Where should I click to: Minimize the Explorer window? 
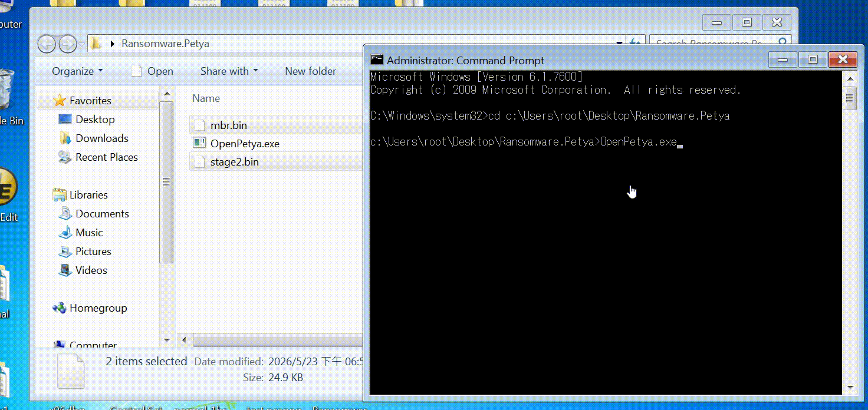click(x=717, y=22)
